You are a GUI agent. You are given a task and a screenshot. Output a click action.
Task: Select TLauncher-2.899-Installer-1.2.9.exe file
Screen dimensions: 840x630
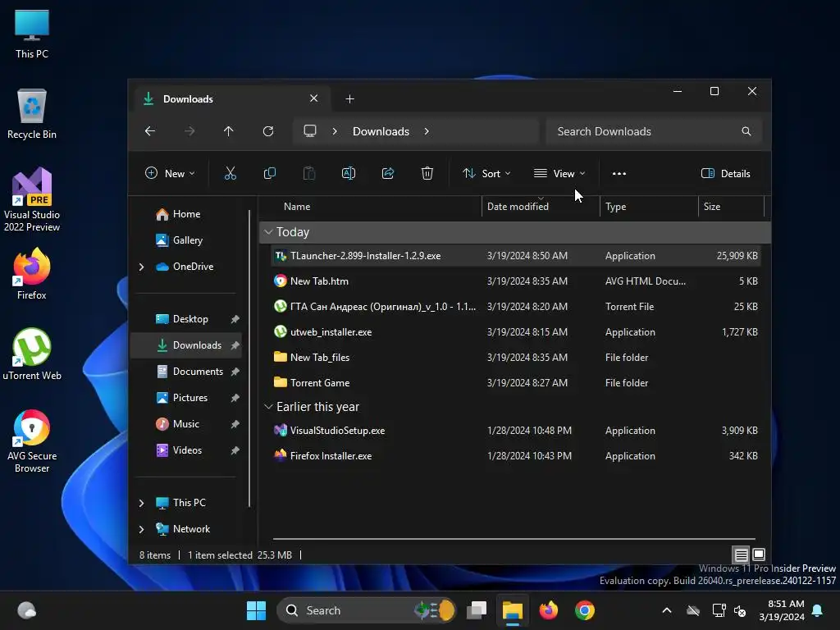(x=515, y=256)
